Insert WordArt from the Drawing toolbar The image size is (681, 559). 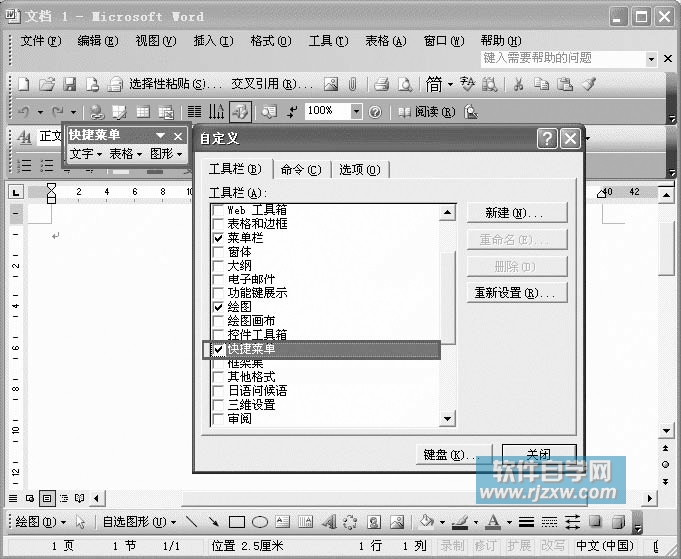tap(329, 522)
